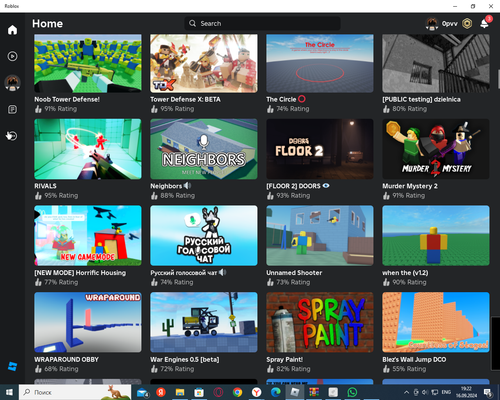
Task: Click voice chat speaker icon beside Neighbors
Action: (x=187, y=186)
